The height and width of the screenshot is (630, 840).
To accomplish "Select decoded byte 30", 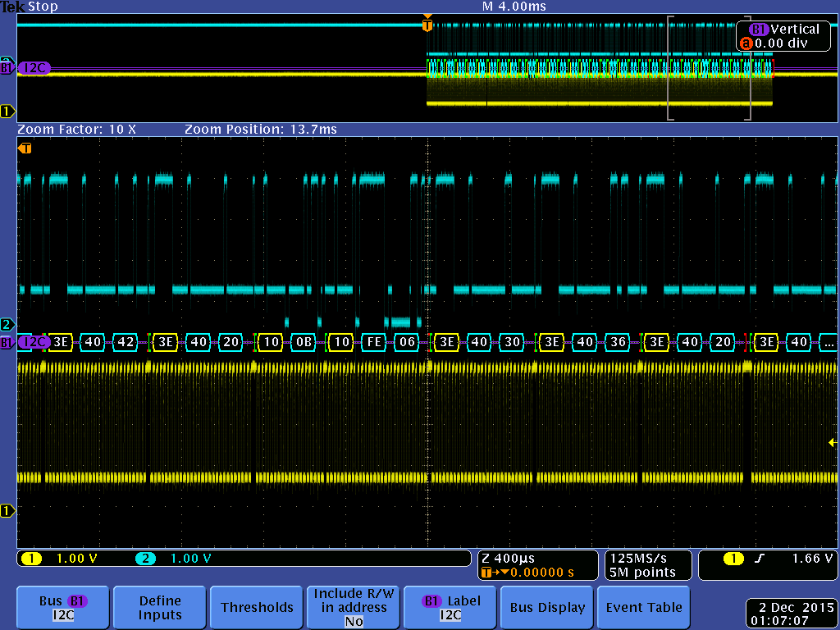I will pos(513,342).
